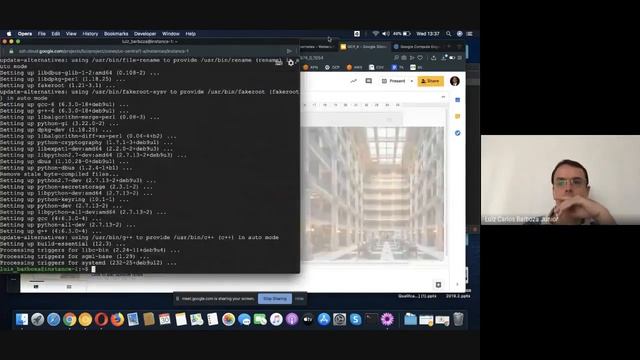
Task: Open the Trash in the dock
Action: (x=458, y=319)
